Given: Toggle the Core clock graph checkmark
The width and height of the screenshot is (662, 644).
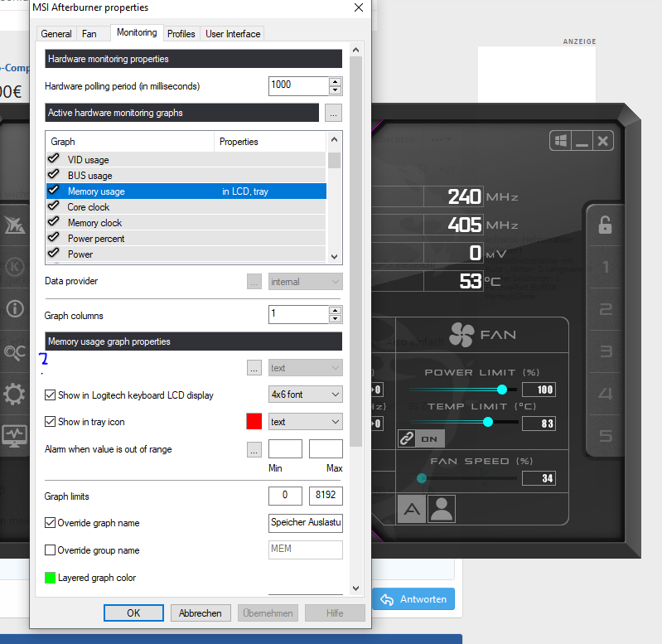Looking at the screenshot, I should [x=54, y=206].
